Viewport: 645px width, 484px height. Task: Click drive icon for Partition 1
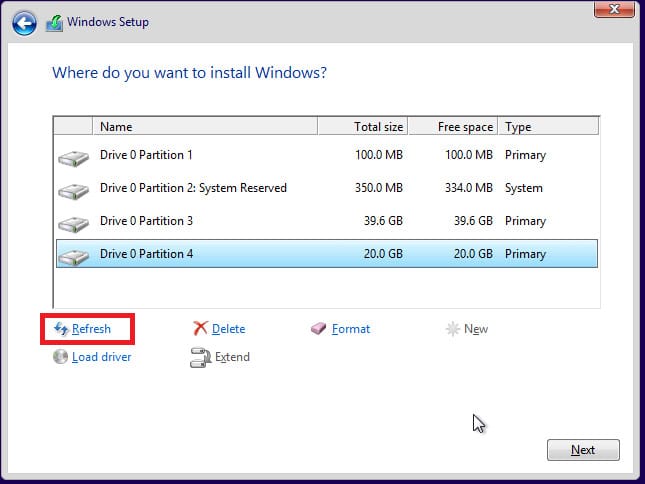point(74,158)
